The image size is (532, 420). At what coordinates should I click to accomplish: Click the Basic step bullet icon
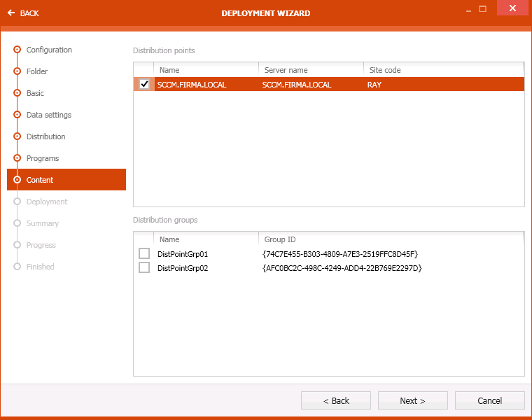click(x=17, y=93)
